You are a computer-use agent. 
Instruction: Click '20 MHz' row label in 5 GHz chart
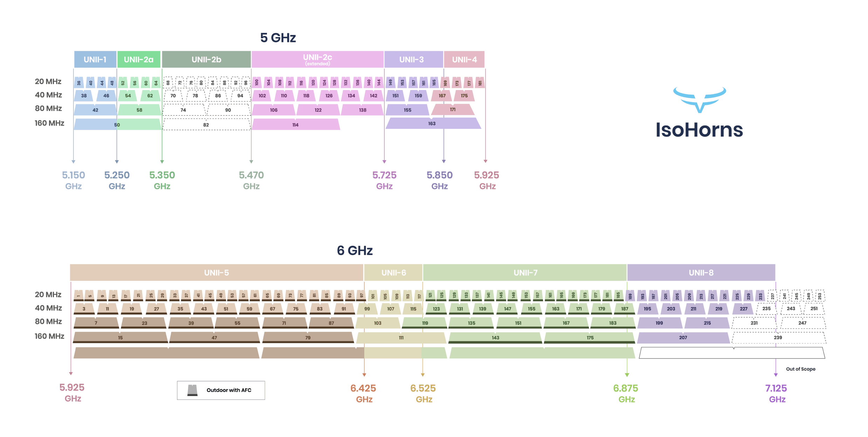click(x=48, y=81)
